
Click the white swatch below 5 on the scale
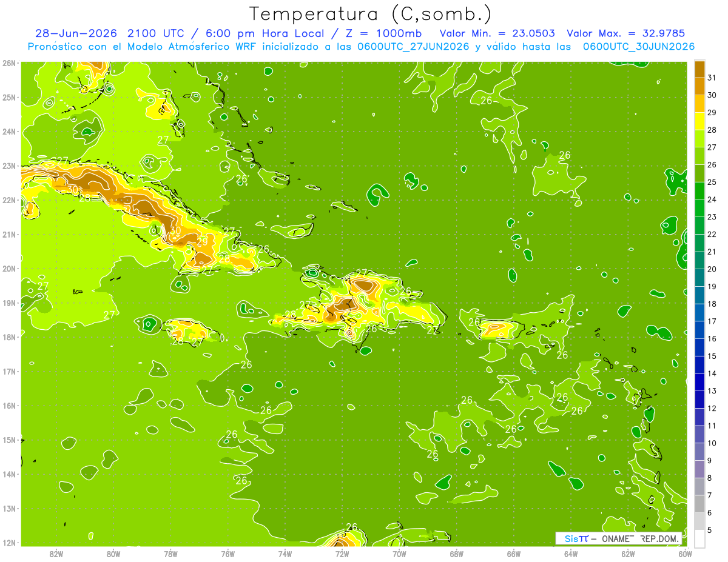(699, 538)
